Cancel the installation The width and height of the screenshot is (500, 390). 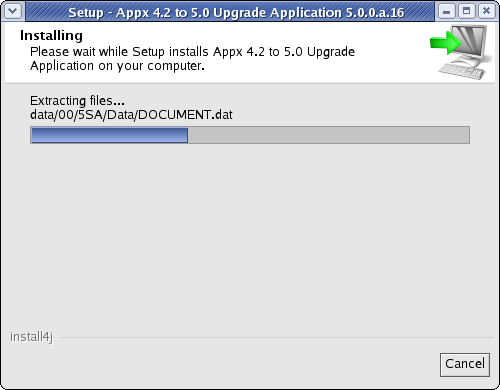(x=465, y=365)
